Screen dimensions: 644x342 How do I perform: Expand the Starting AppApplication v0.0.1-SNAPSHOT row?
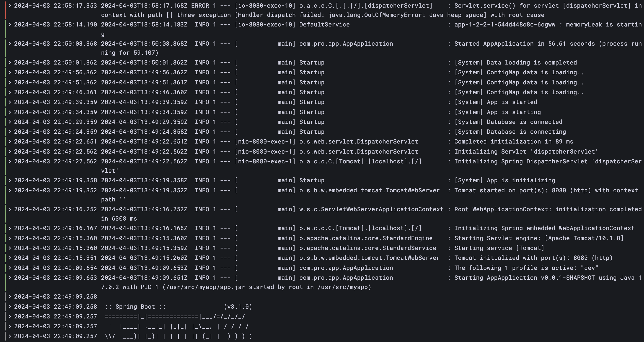pos(10,278)
